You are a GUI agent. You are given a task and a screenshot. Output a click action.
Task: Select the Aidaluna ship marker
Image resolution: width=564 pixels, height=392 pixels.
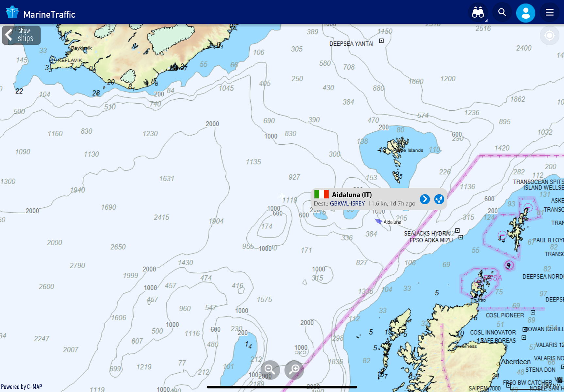[378, 221]
